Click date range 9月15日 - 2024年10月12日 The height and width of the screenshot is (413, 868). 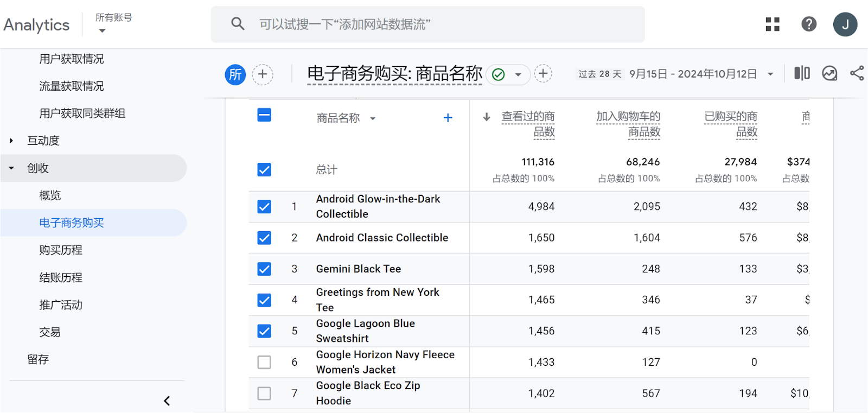tap(693, 74)
